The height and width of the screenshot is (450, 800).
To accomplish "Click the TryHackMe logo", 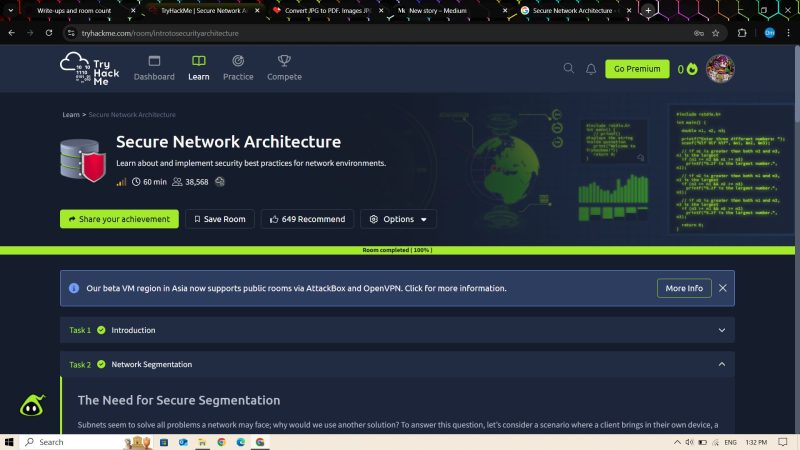I will (89, 68).
